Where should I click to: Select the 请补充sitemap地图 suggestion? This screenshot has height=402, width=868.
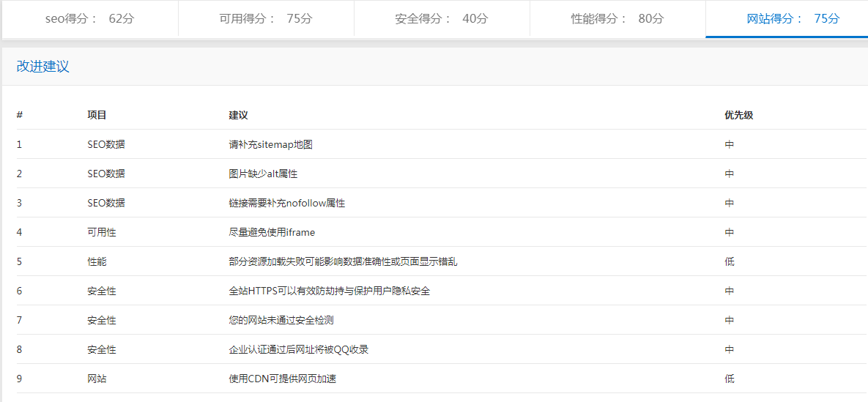point(271,145)
